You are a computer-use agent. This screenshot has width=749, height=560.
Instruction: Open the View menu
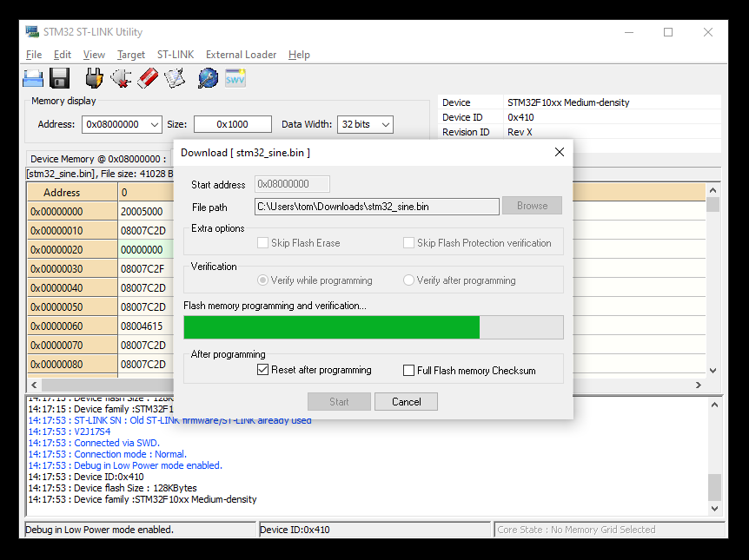pyautogui.click(x=94, y=55)
